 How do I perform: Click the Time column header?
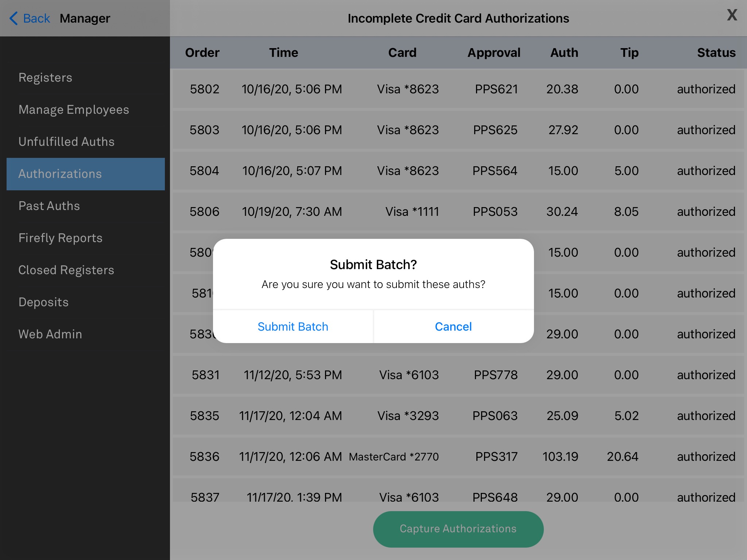284,52
